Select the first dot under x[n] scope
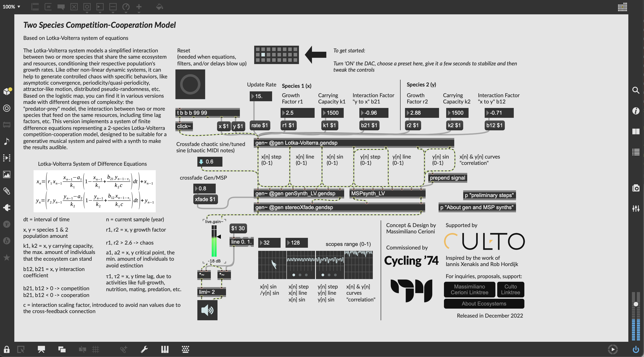 tap(294, 275)
